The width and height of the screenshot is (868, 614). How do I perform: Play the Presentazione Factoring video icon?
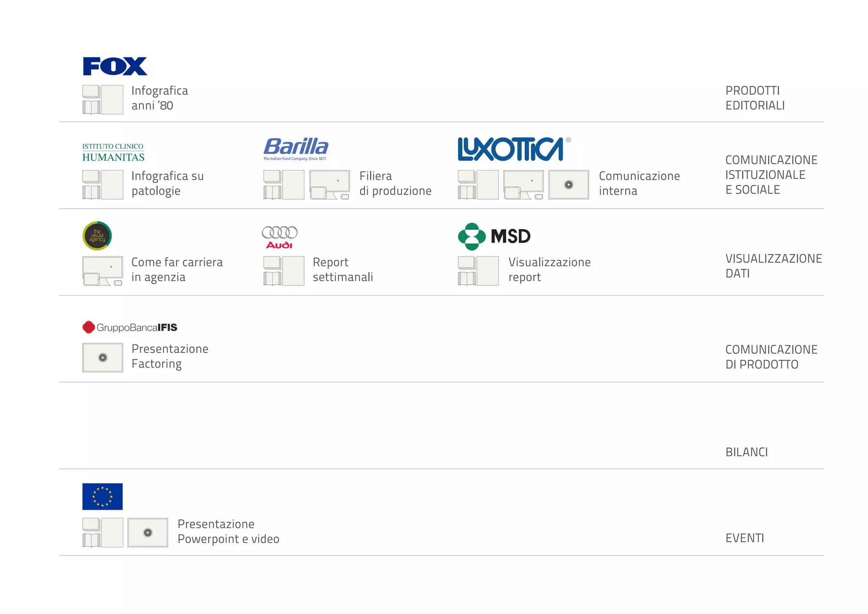tap(103, 357)
